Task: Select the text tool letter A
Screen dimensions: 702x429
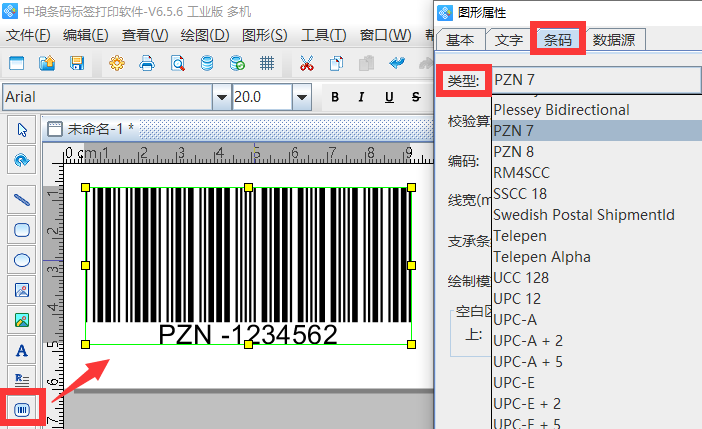Action: [x=21, y=350]
